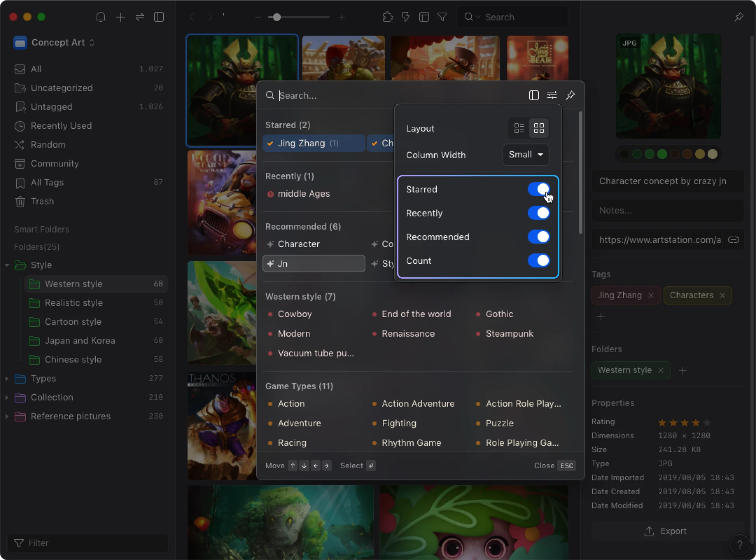Disable the Starred toggle

[538, 189]
